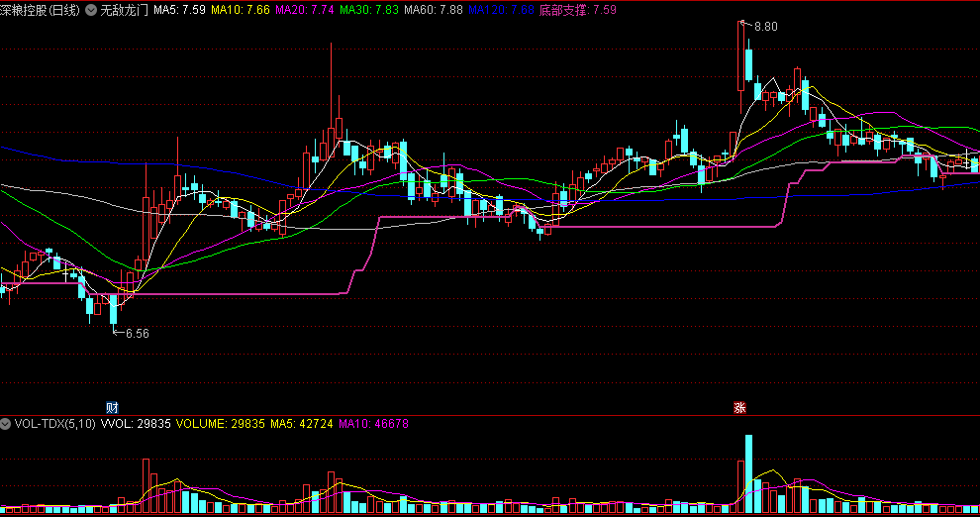Click the 8.80 high price marker
This screenshot has width=980, height=517.
(765, 27)
